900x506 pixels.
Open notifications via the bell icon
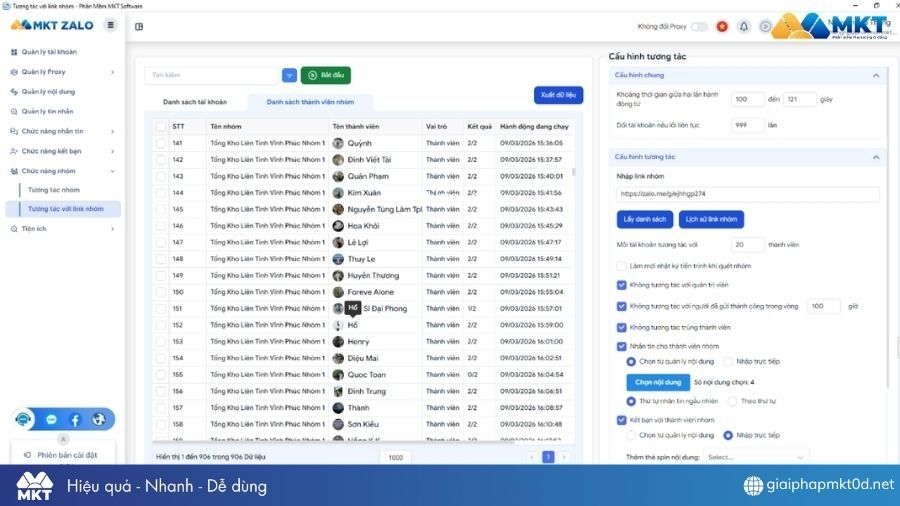(x=744, y=26)
